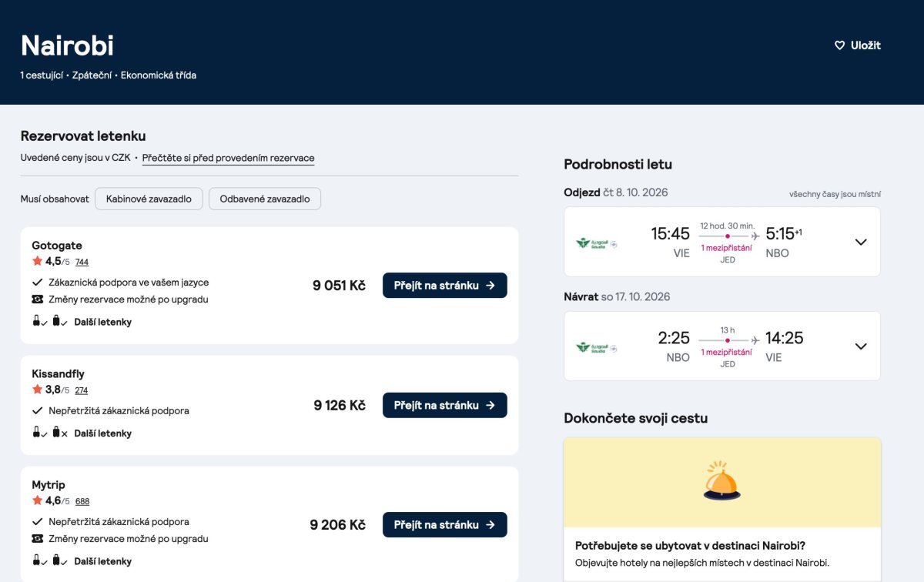Go to Kissandfly site via Přejít na stránku
The width and height of the screenshot is (924, 582).
click(x=445, y=406)
